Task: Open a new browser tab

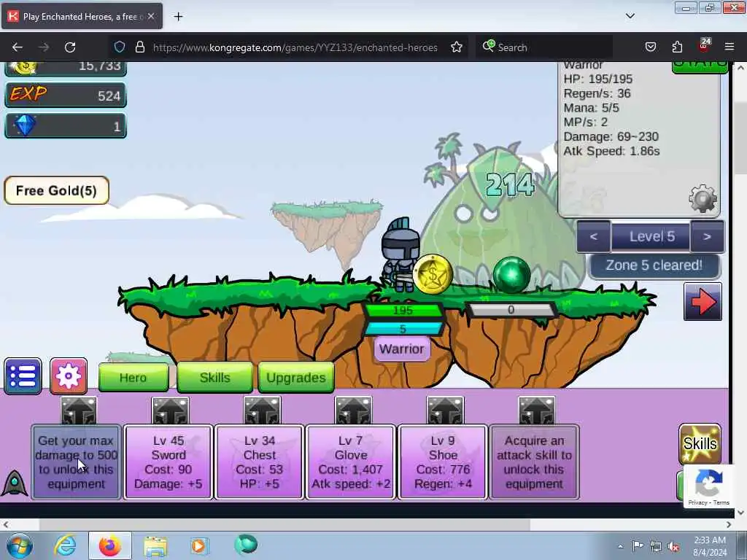Action: click(178, 17)
